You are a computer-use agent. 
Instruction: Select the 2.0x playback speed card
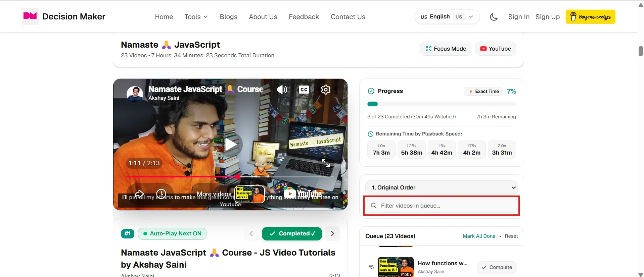(502, 150)
